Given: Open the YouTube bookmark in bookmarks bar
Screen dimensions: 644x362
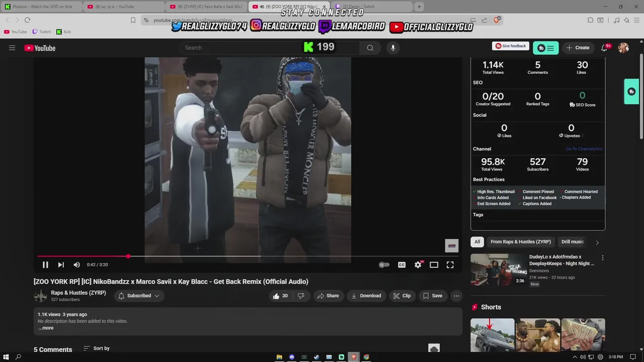Looking at the screenshot, I should (15, 32).
